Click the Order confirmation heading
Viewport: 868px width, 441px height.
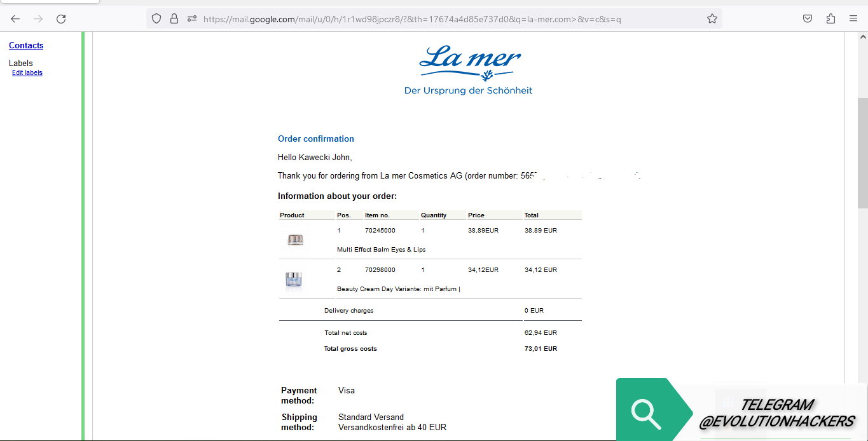[316, 139]
